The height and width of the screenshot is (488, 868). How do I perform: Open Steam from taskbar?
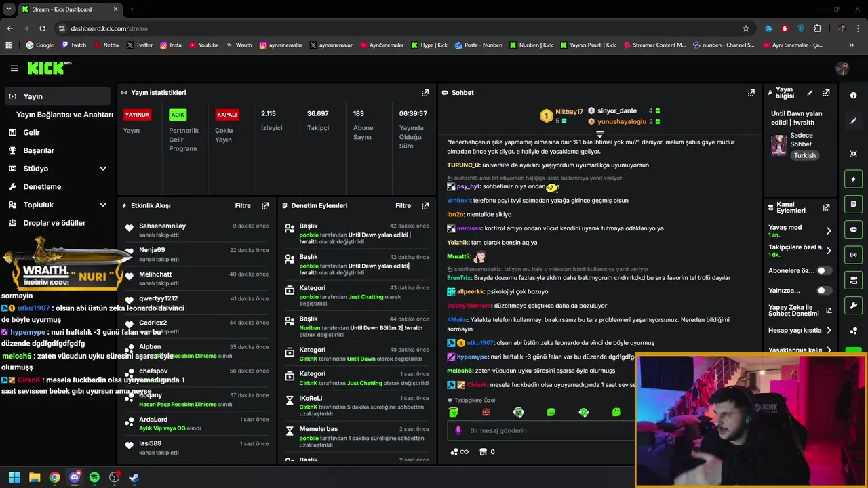[134, 477]
